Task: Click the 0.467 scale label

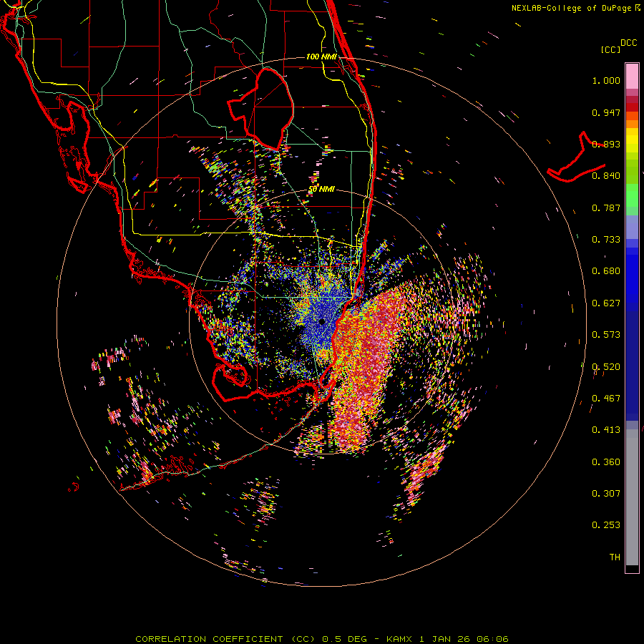Action: coord(606,399)
